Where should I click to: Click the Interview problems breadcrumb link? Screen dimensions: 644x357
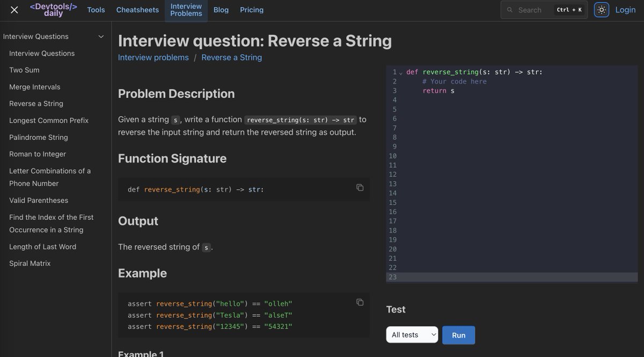[153, 57]
